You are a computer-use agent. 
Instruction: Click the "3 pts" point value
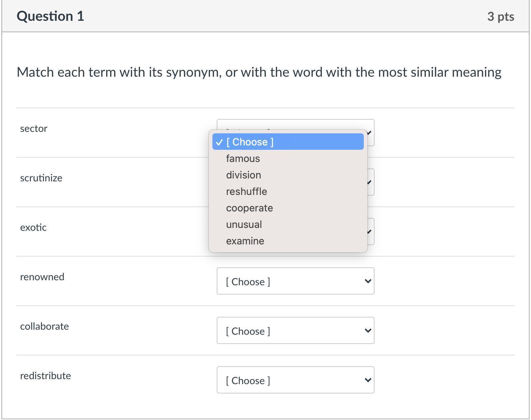501,16
